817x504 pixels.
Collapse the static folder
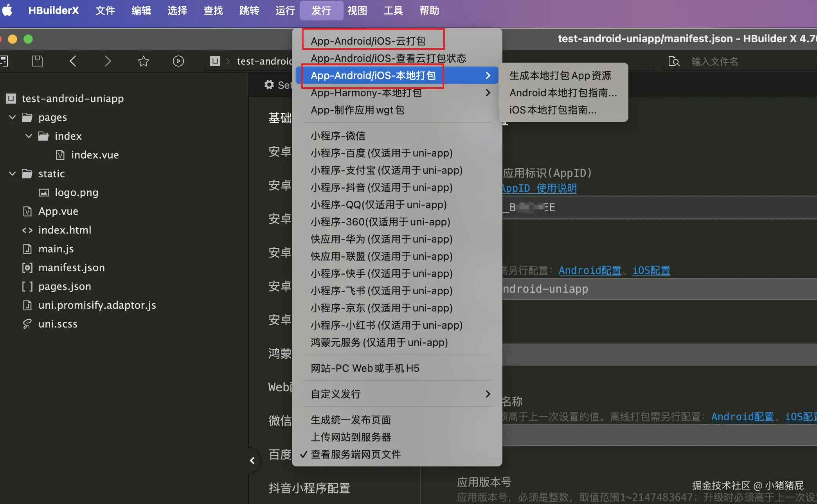[x=12, y=173]
